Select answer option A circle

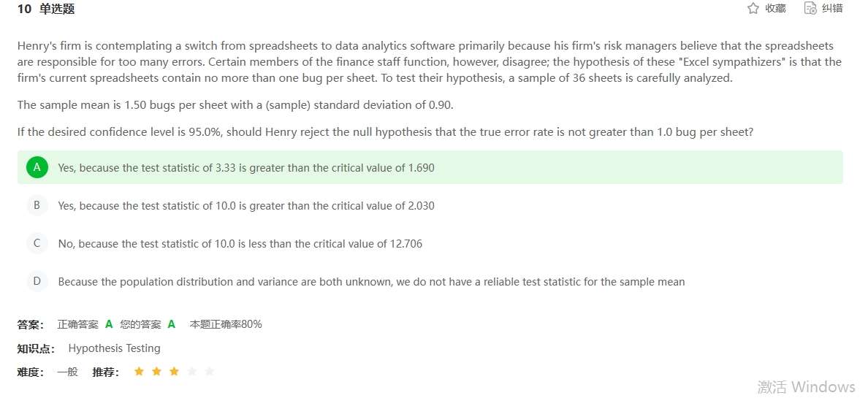pyautogui.click(x=37, y=167)
